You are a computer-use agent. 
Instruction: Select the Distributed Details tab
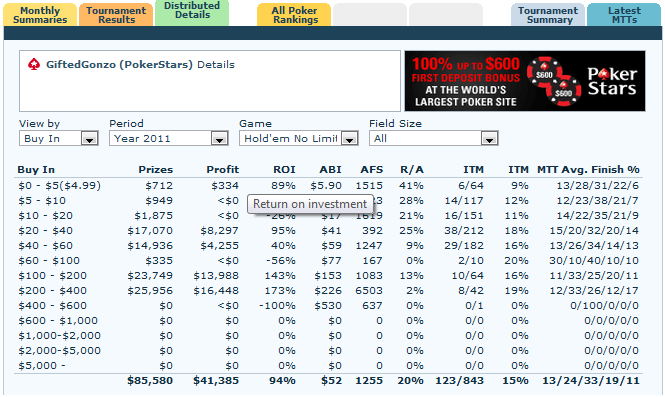coord(192,13)
